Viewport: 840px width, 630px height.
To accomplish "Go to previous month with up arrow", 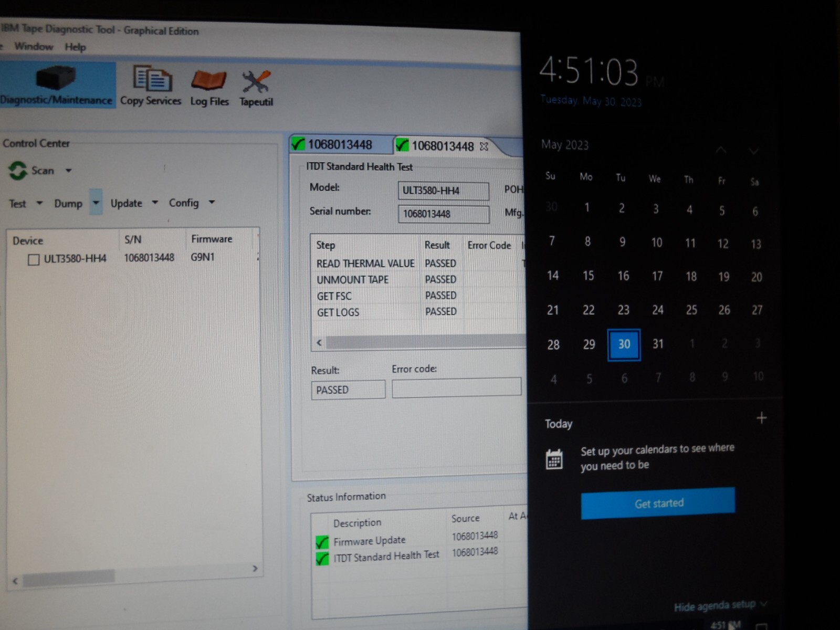I will [721, 150].
